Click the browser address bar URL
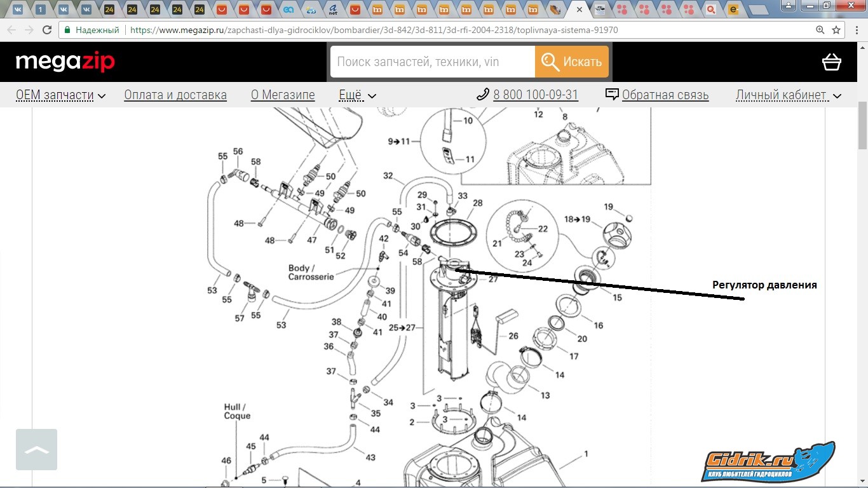 [374, 30]
